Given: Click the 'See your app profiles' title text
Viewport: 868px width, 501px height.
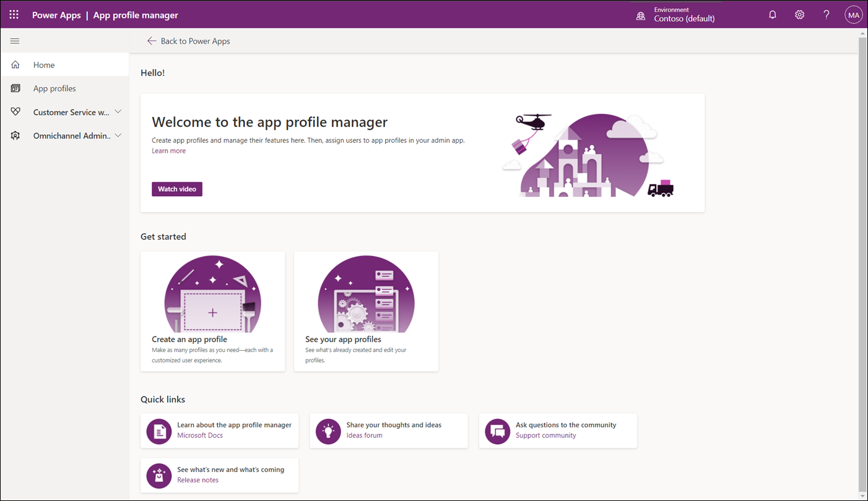Looking at the screenshot, I should 343,340.
